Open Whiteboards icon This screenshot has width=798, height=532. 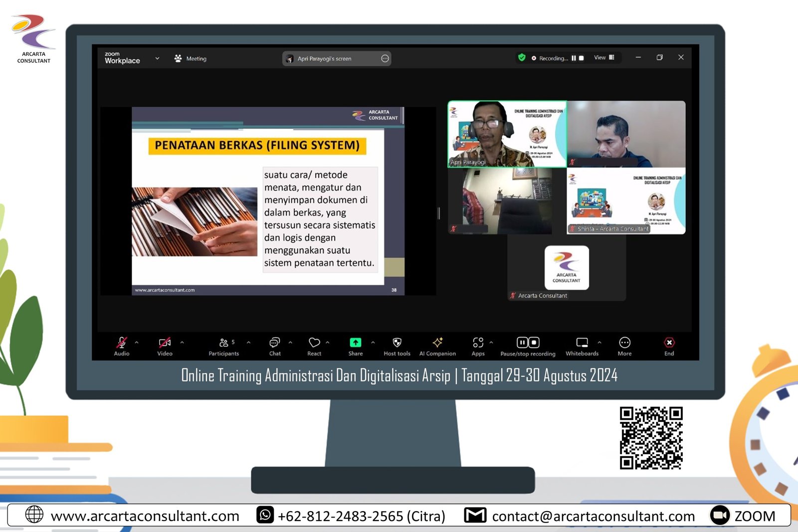(582, 343)
